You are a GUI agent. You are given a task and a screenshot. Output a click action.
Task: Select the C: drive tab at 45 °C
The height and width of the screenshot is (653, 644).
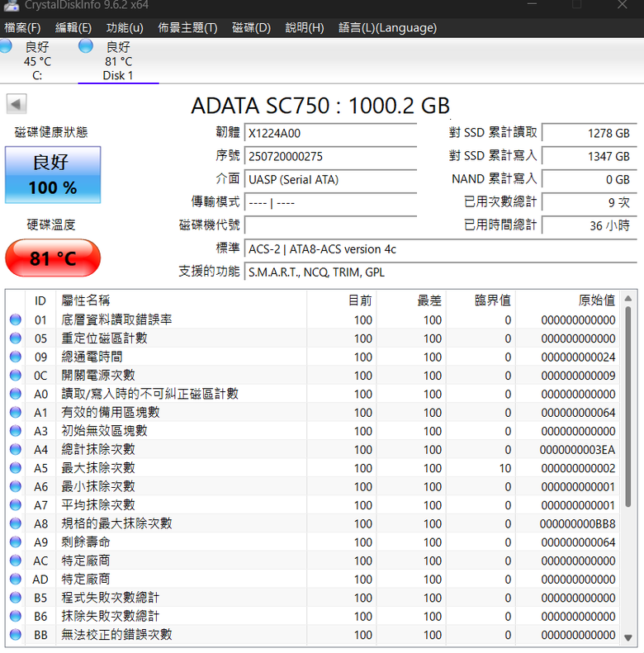[36, 60]
